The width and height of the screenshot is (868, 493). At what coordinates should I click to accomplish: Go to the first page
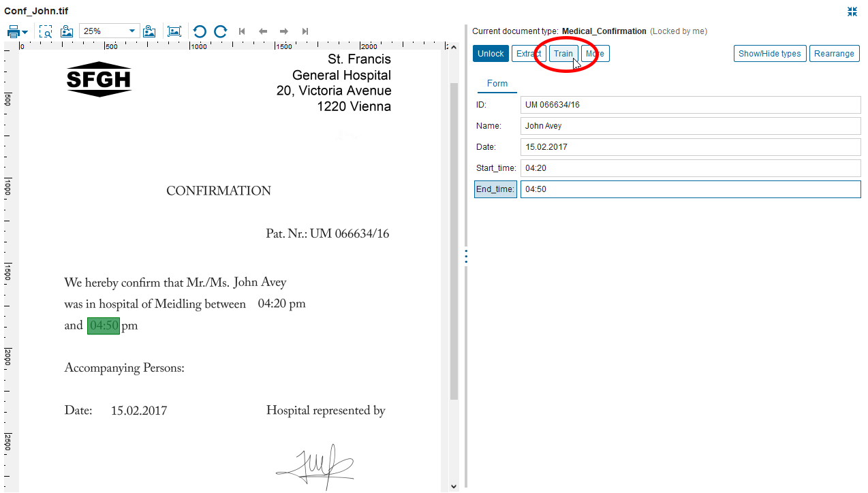pyautogui.click(x=242, y=31)
